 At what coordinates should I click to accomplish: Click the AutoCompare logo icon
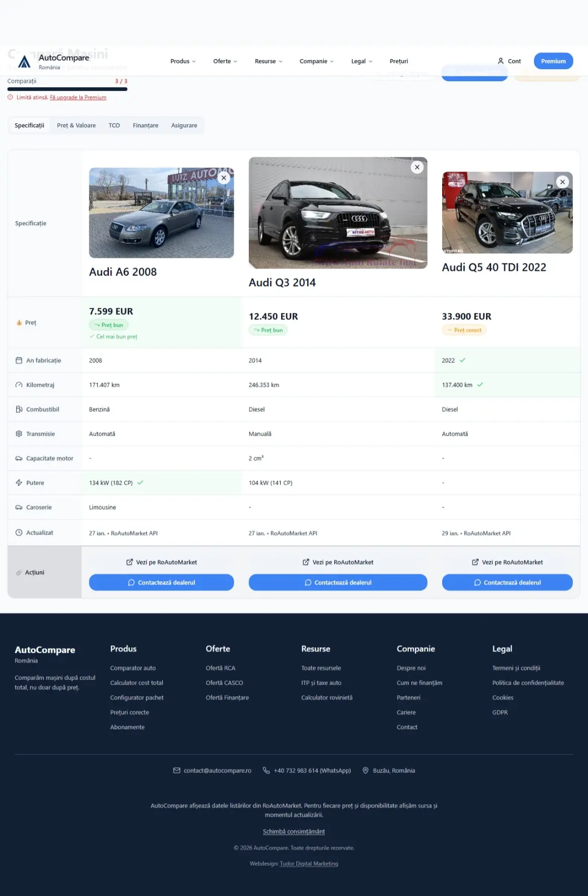[x=24, y=62]
